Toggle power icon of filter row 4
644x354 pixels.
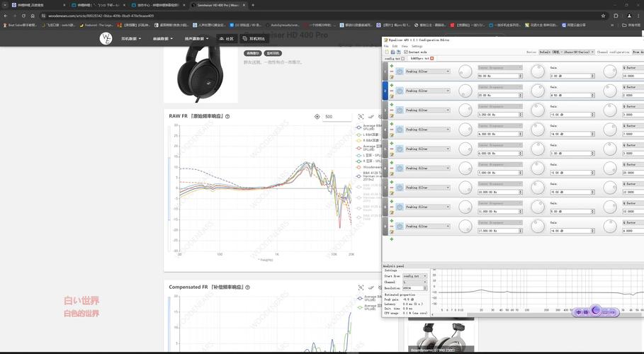[400, 130]
